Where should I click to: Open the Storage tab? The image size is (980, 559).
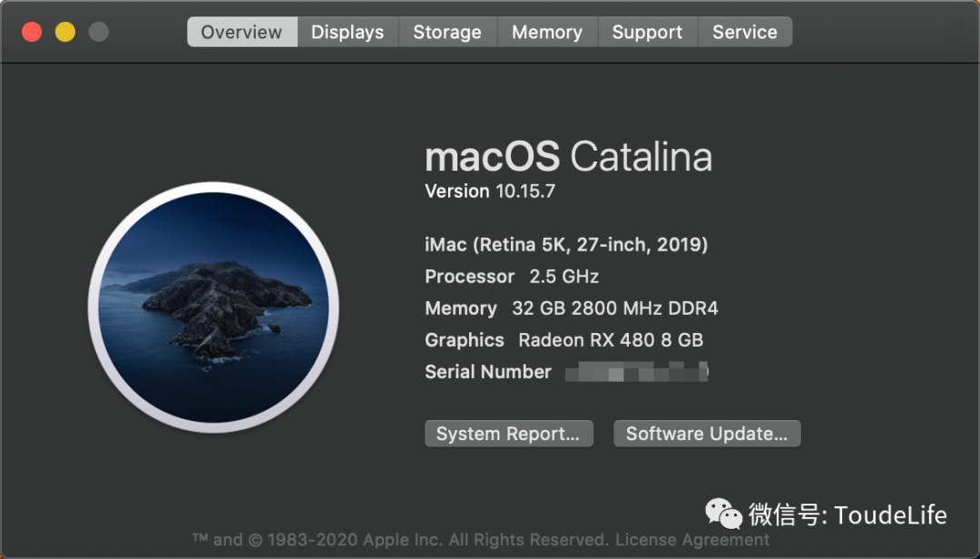point(447,32)
